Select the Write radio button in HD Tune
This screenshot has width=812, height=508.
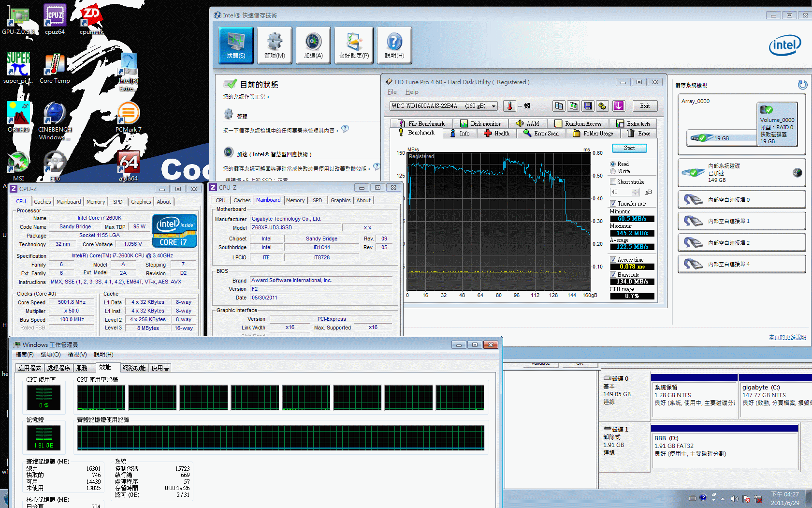(613, 171)
